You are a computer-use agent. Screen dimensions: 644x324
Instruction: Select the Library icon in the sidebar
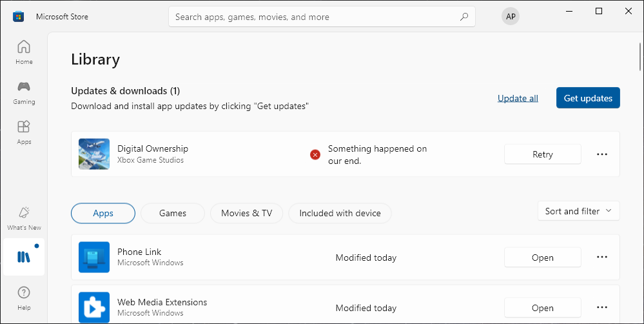(24, 257)
